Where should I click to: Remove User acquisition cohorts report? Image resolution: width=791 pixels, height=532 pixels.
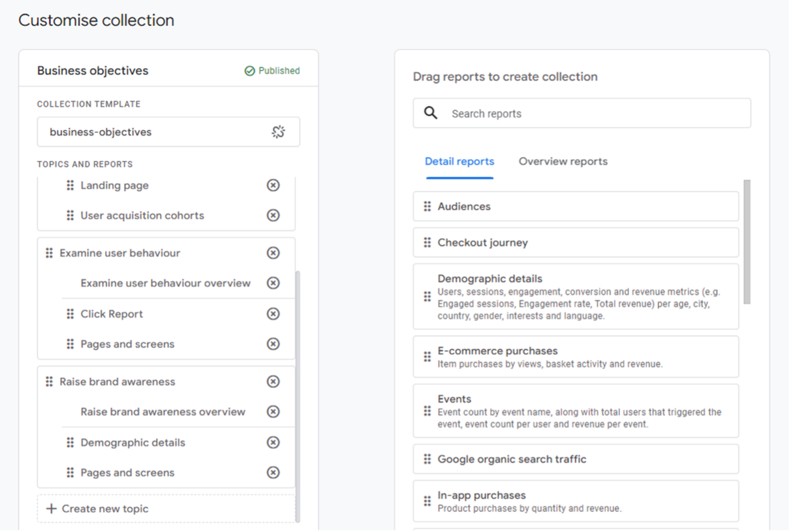click(273, 215)
